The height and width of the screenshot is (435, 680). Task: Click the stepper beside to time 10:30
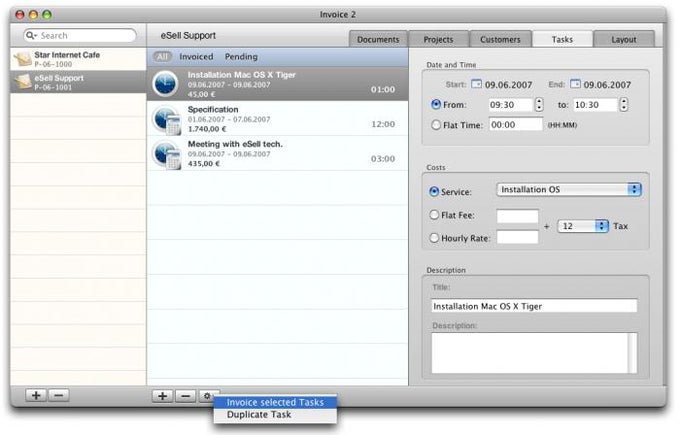[x=624, y=105]
